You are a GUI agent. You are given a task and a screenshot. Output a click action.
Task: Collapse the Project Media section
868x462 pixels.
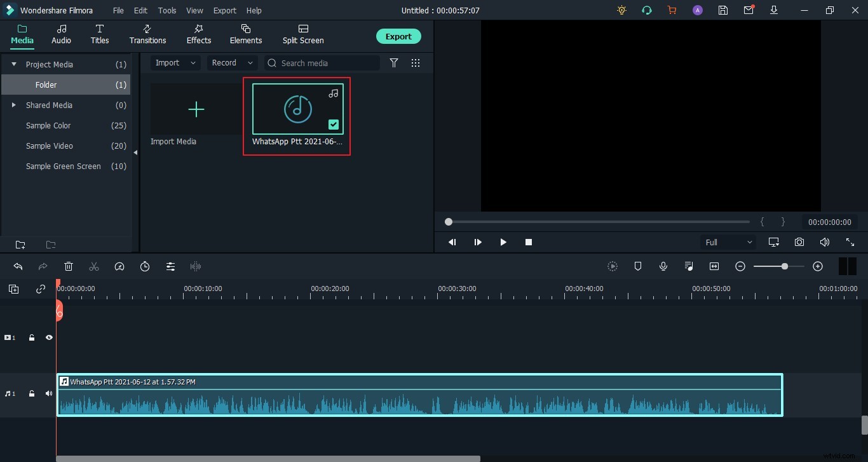[13, 64]
